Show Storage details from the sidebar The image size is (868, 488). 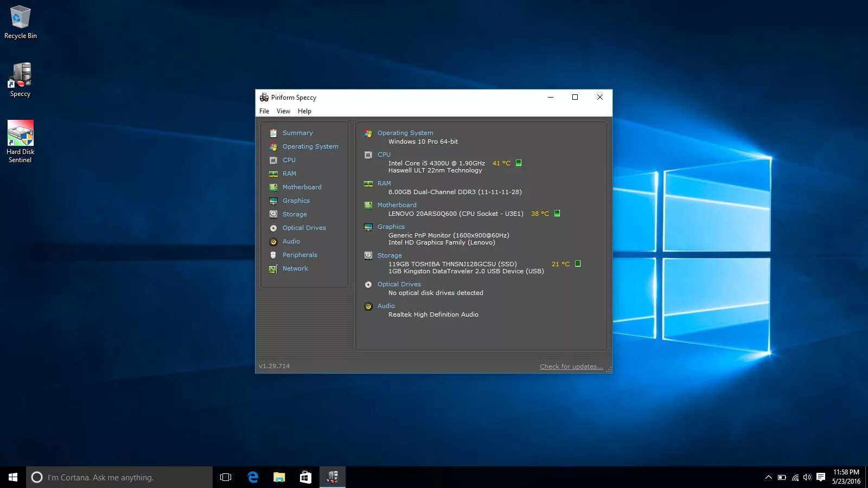[x=295, y=214]
